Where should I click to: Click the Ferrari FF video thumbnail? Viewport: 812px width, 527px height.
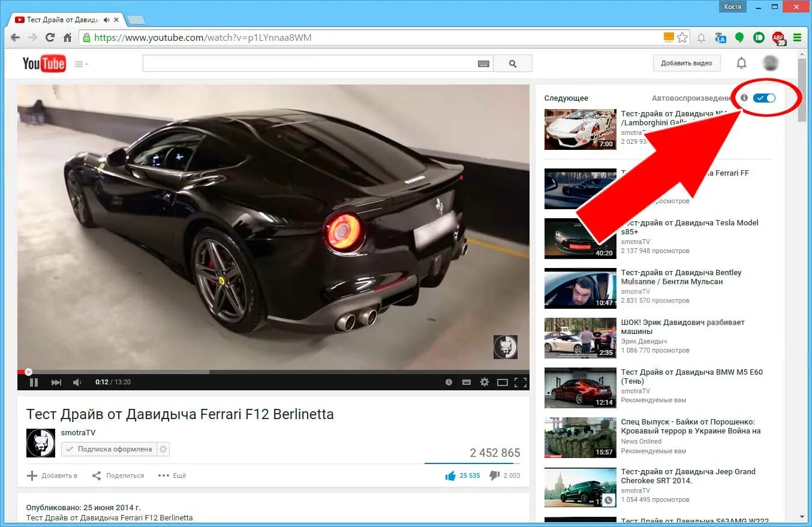[580, 189]
